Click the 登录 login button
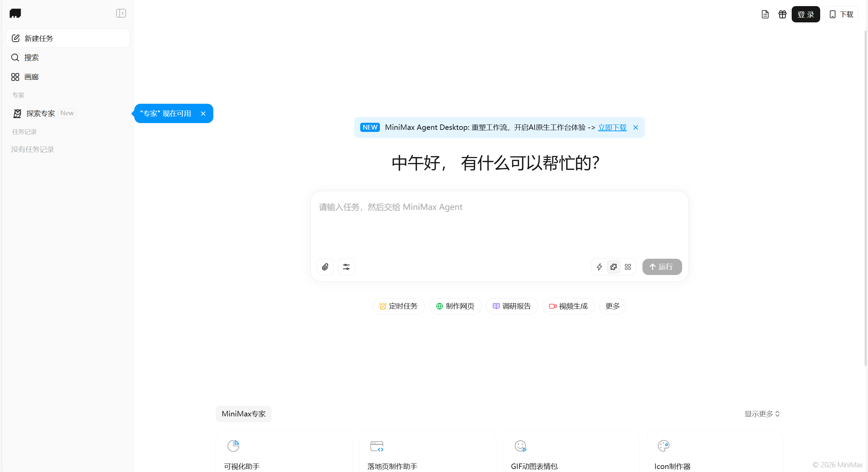The width and height of the screenshot is (868, 472). [806, 14]
